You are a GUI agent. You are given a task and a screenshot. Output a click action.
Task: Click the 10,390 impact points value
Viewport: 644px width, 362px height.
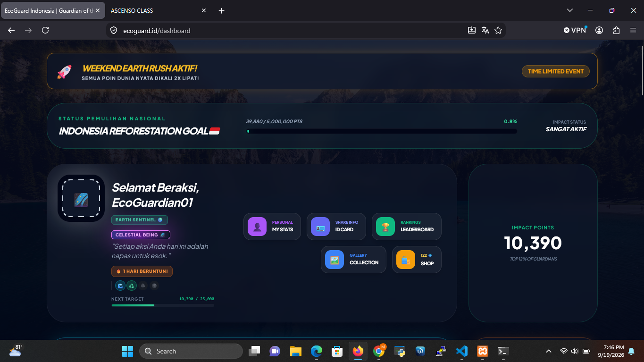coord(533,243)
